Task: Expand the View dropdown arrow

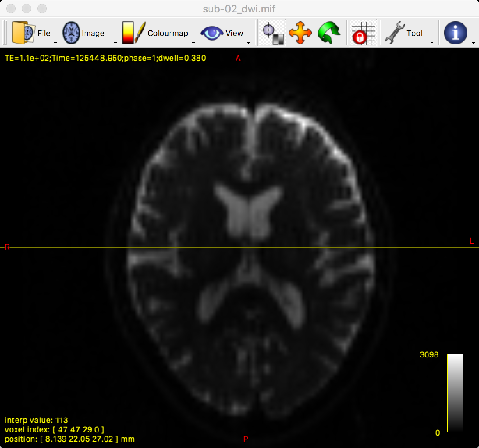Action: click(x=248, y=43)
